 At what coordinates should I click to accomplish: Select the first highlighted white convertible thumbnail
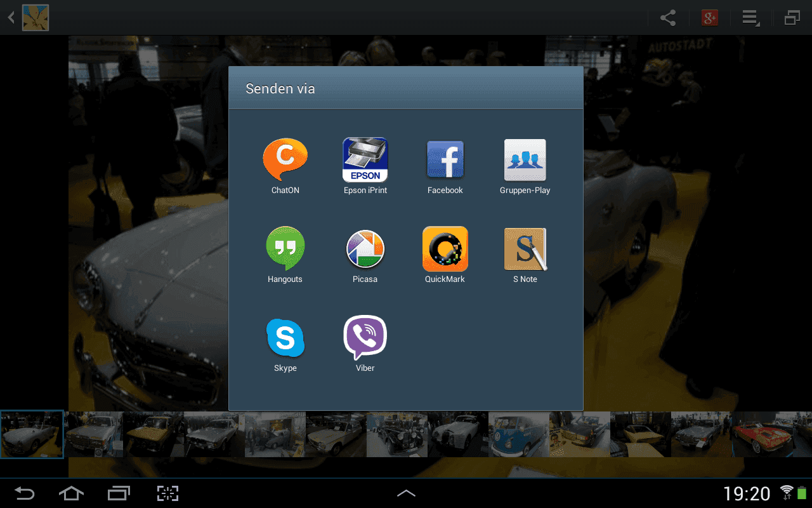(32, 434)
